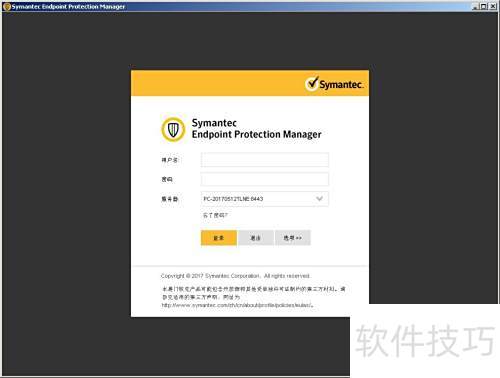This screenshot has height=378, width=500.
Task: Maximize the Endpoint Protection Manager window
Action: coord(483,6)
